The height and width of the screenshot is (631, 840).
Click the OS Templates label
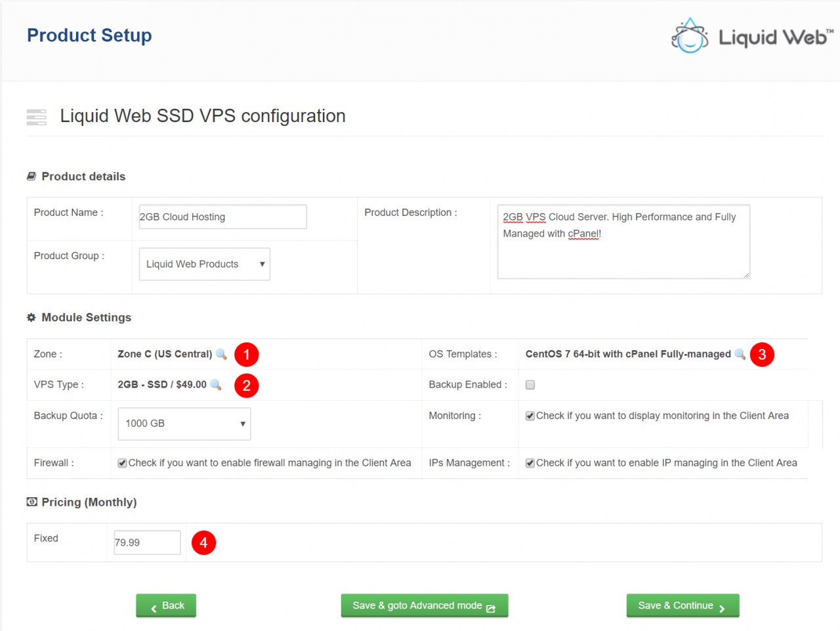pos(463,354)
